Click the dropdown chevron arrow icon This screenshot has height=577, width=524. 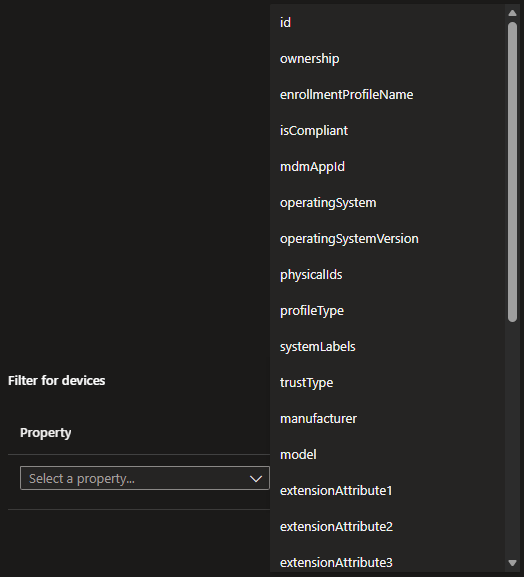tap(256, 479)
